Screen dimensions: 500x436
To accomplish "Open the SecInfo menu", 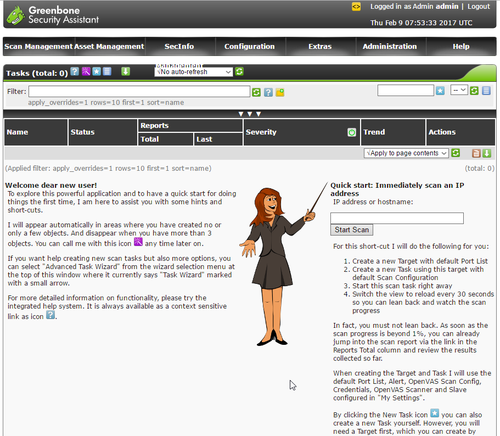I will (x=179, y=46).
